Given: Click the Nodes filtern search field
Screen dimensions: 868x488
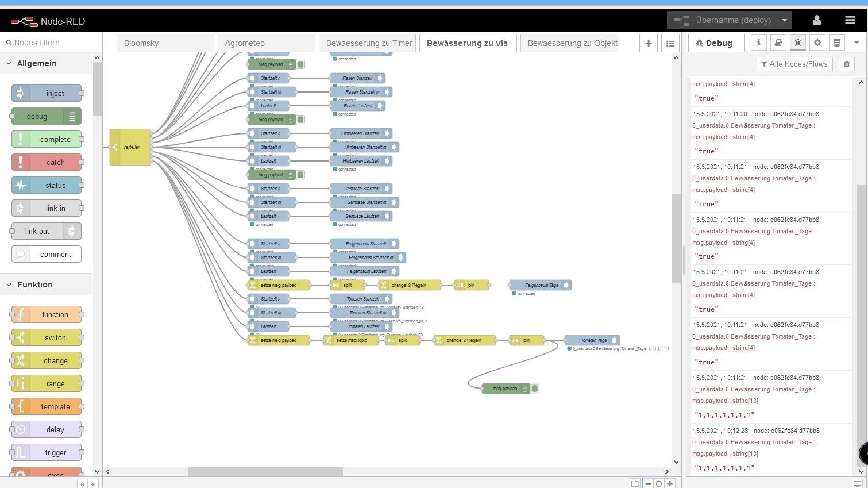Looking at the screenshot, I should [51, 43].
